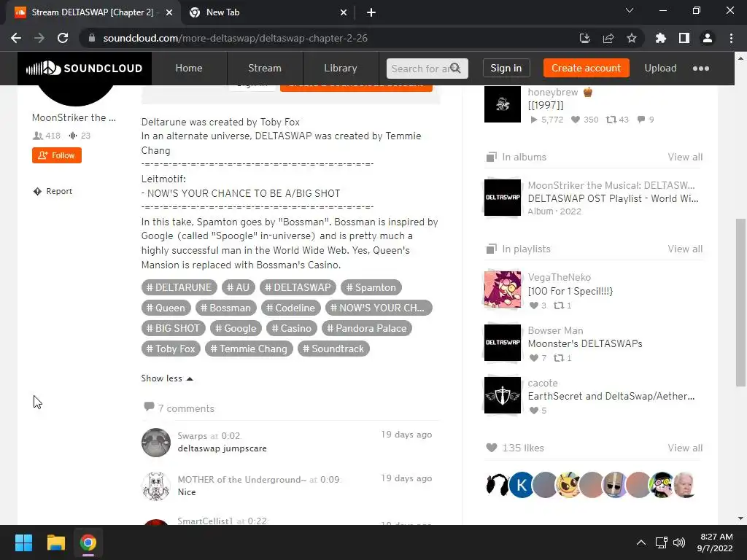Show hidden icons chevron in system tray
747x560 pixels.
(x=641, y=542)
